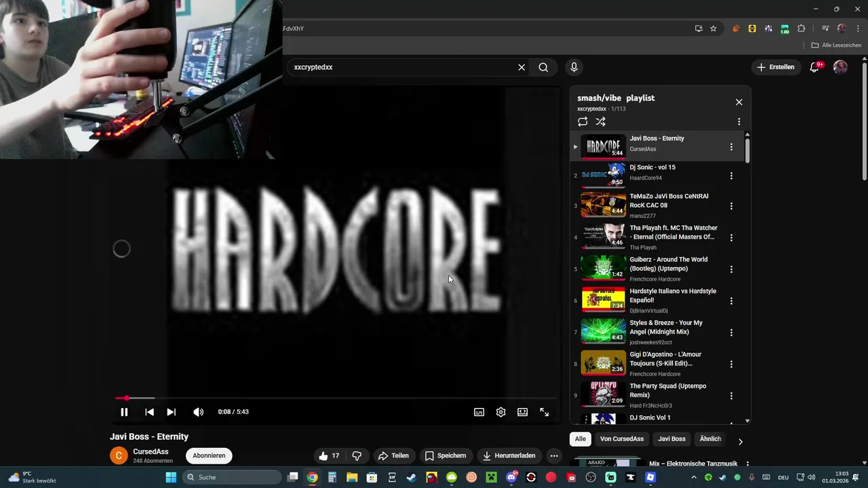Run search with magnifier button
This screenshot has height=488, width=868.
pos(543,67)
